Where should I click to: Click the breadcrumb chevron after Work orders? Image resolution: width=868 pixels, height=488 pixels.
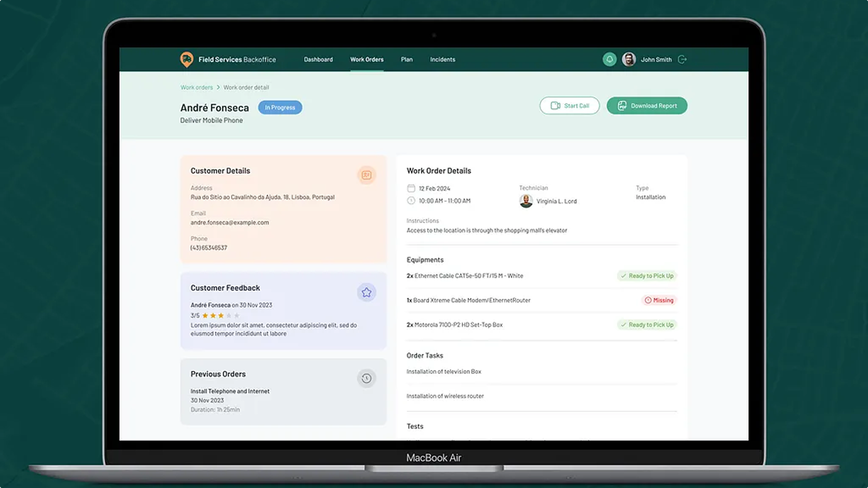218,87
